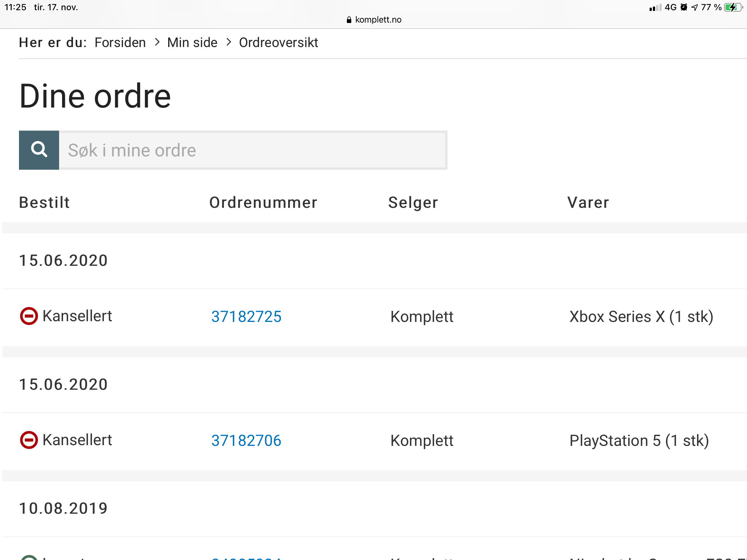Click the 'Selger' column header

pyautogui.click(x=413, y=202)
